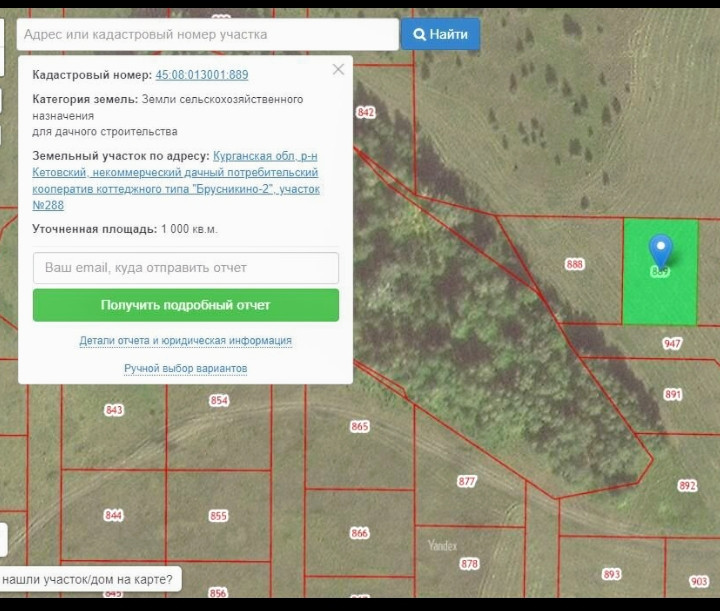Select parcel 893 on the map
This screenshot has width=720, height=611.
point(612,574)
